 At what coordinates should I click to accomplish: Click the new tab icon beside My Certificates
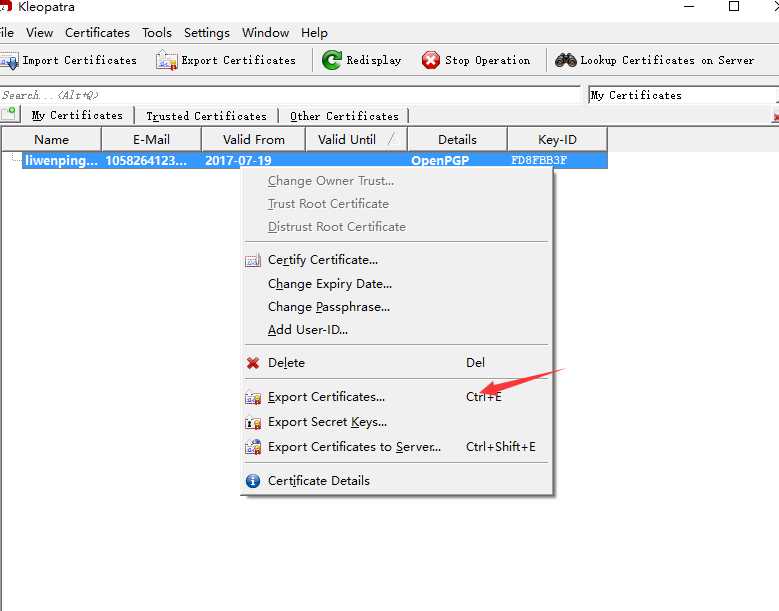(x=9, y=114)
